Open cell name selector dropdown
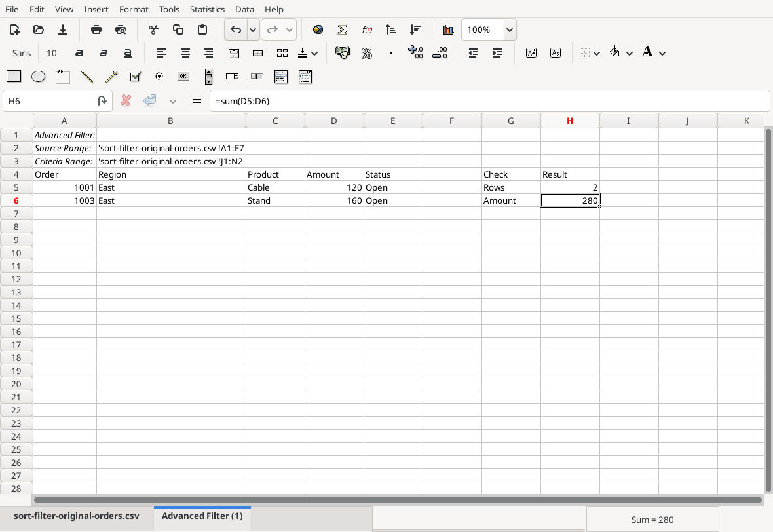This screenshot has width=773, height=532. click(x=102, y=101)
